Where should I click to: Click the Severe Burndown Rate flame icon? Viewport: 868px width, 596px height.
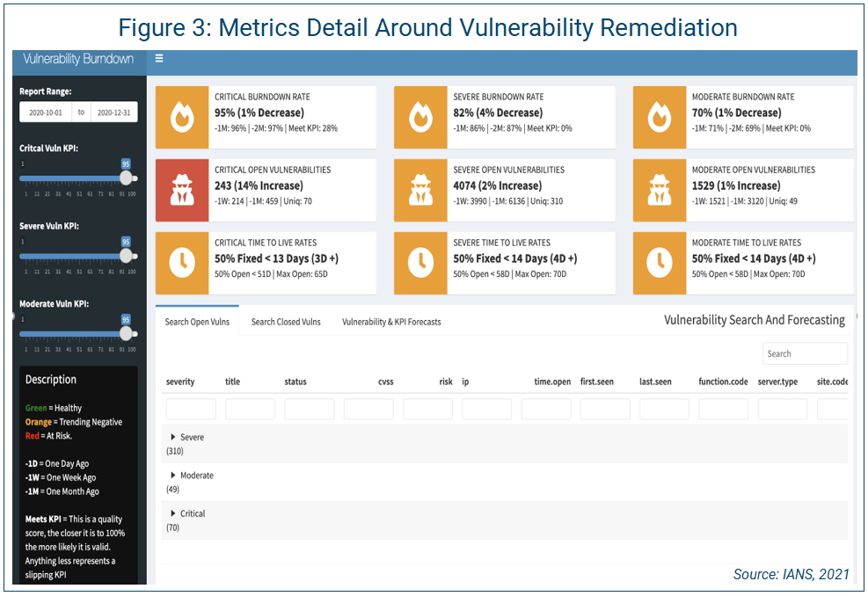coord(421,118)
